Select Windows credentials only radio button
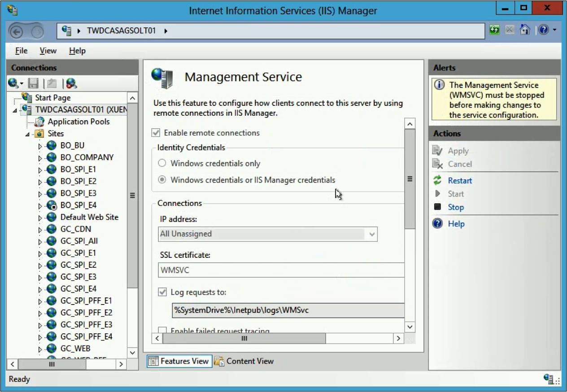This screenshot has height=392, width=567. coord(162,163)
